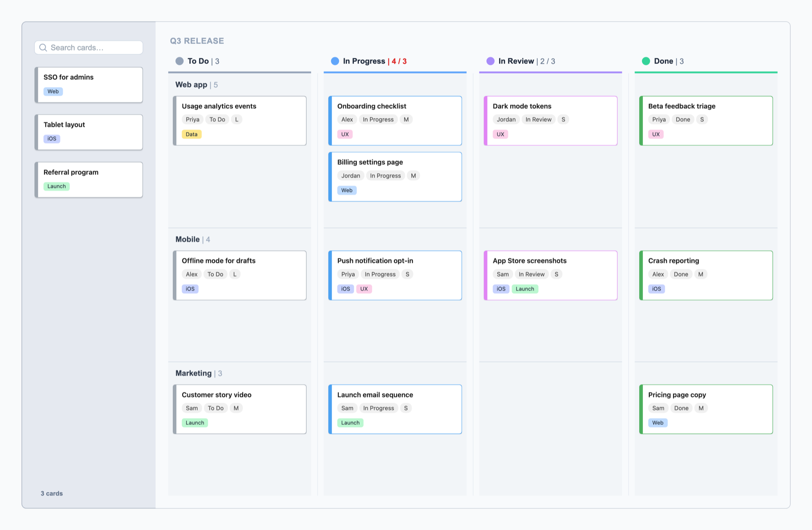
Task: Click the Launch tag on Referral program
Action: coord(56,186)
